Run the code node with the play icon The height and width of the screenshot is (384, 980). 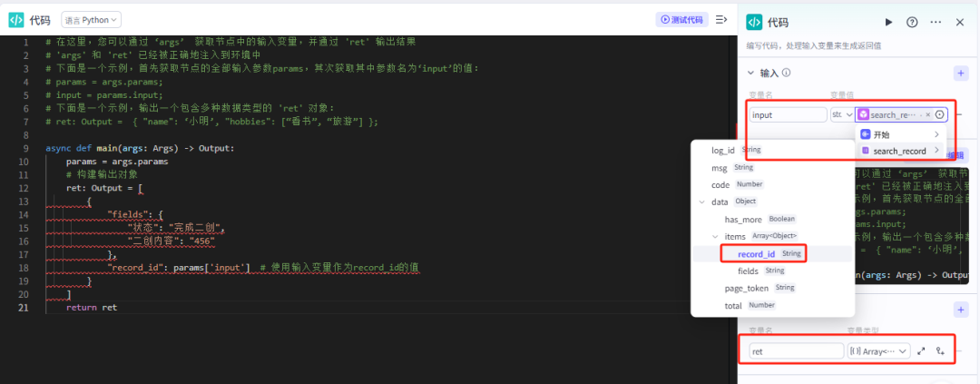[888, 23]
